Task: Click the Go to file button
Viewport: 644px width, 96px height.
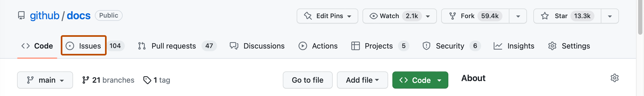Action: coord(308,80)
